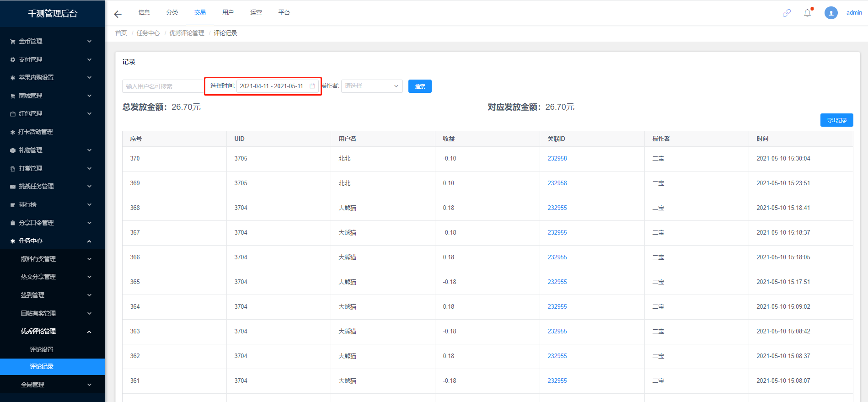Open 优秀评论管理 breadcrumb link
Image resolution: width=868 pixels, height=402 pixels.
coord(187,33)
